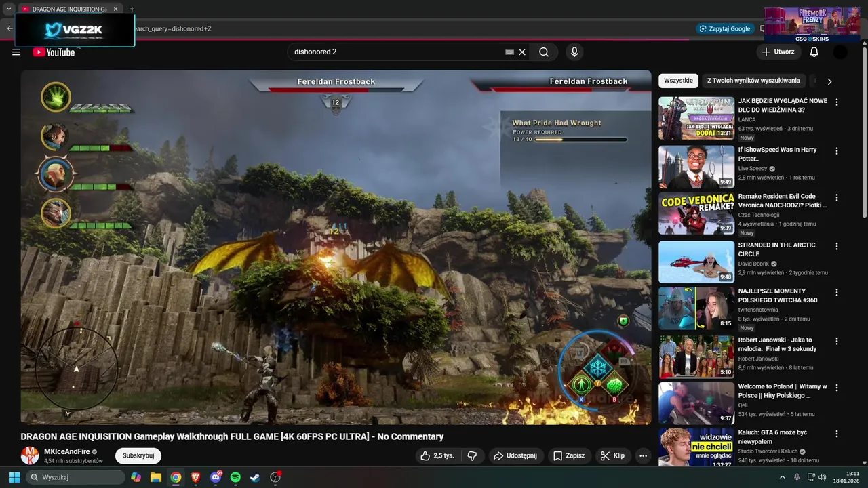The width and height of the screenshot is (868, 488).
Task: Open Discord from the taskbar
Action: tap(216, 477)
